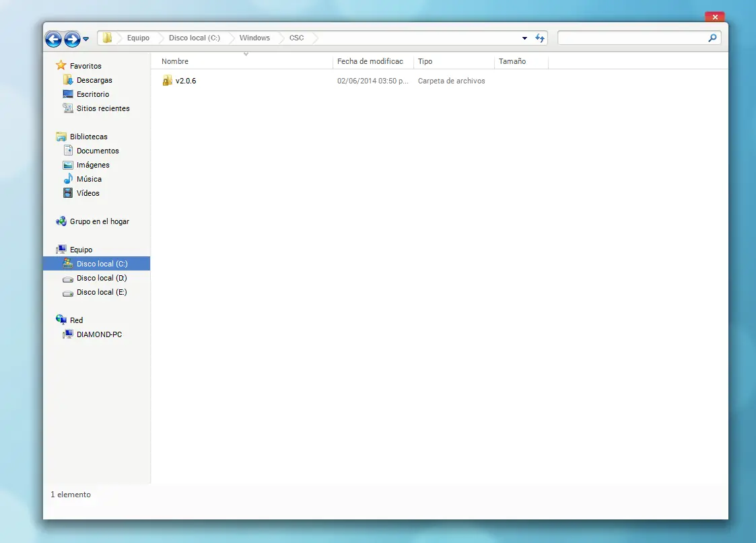Click the 1 elemento status text
Image resolution: width=756 pixels, height=543 pixels.
[x=71, y=495]
